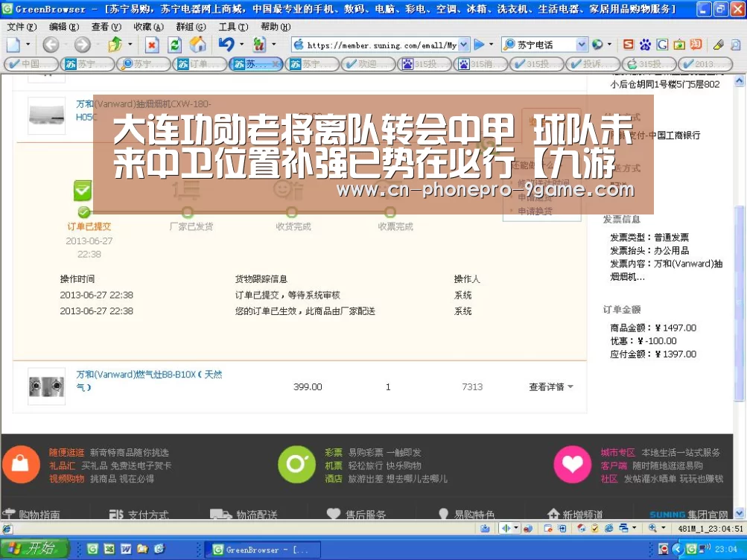Click the 礼品汇 footer link

(63, 465)
